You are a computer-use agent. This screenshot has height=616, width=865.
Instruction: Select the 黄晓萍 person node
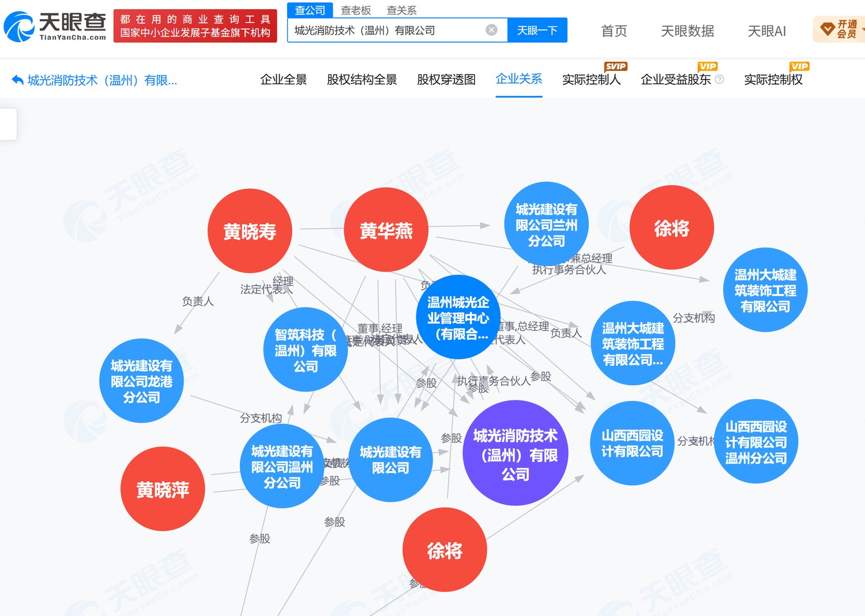[x=163, y=489]
